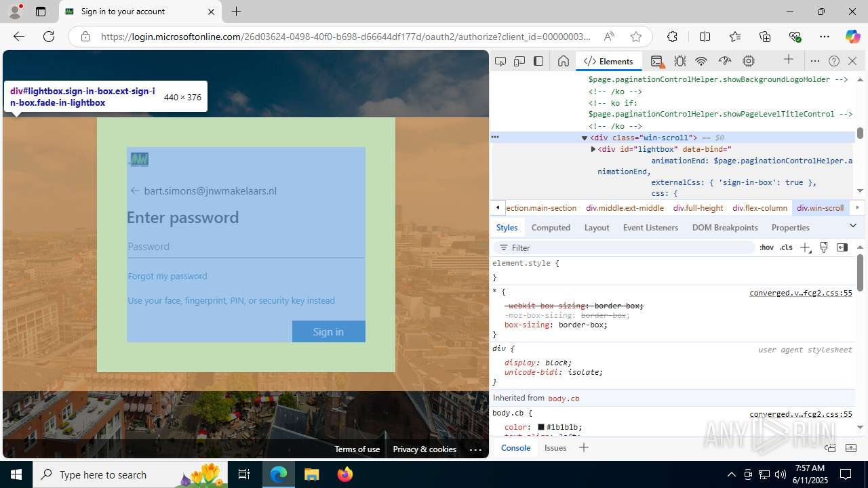Toggle Edge split screen icon
The image size is (868, 488).
point(705,37)
